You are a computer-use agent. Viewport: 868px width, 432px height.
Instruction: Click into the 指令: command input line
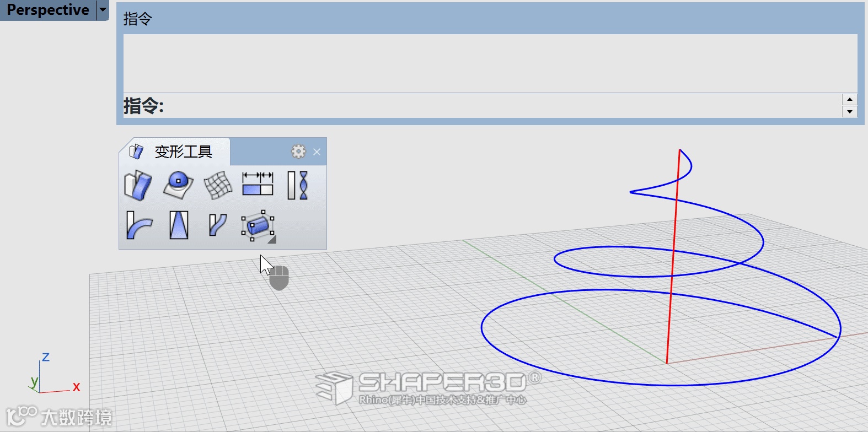coord(483,105)
